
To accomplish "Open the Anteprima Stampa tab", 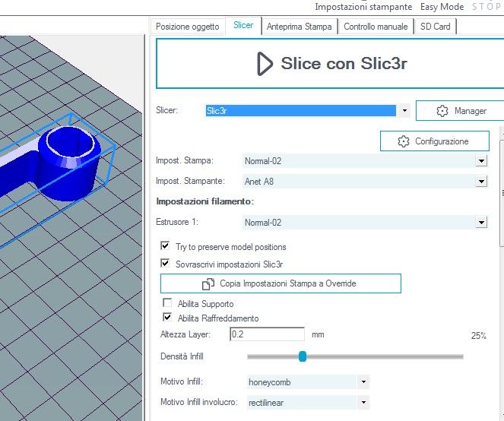I will (x=299, y=26).
